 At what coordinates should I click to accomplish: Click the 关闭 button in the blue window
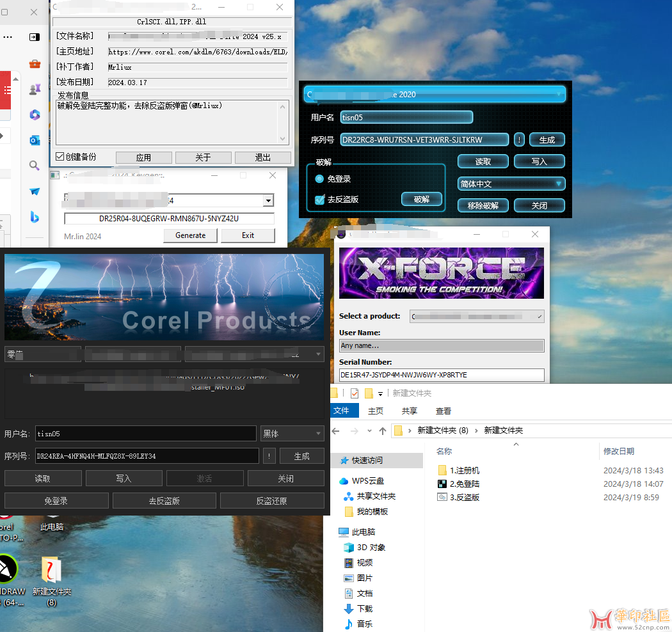(x=539, y=206)
